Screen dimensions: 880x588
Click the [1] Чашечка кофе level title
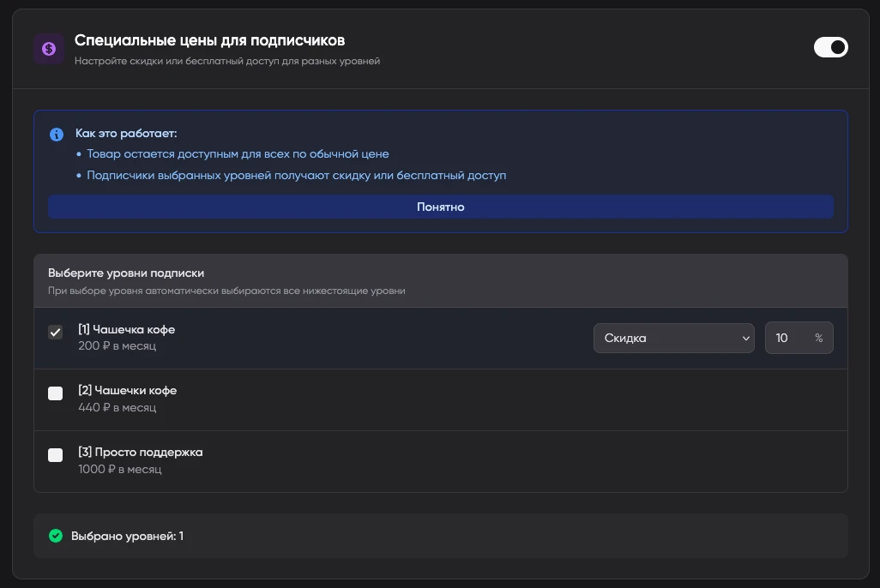[x=126, y=329]
